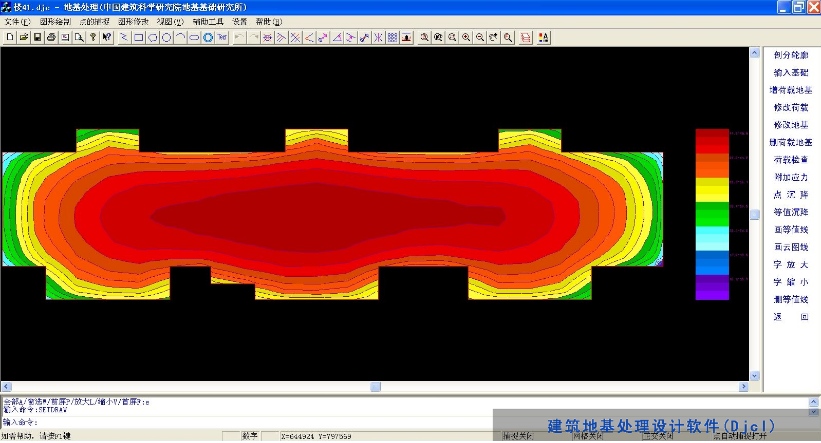
Task: Select the rectangle drawing tool
Action: point(139,37)
